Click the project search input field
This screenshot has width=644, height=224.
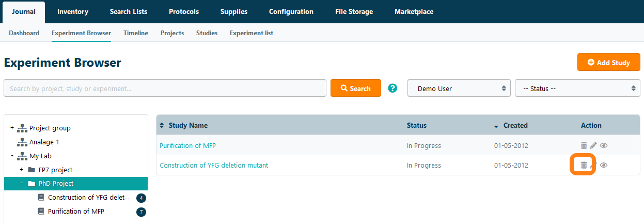165,88
